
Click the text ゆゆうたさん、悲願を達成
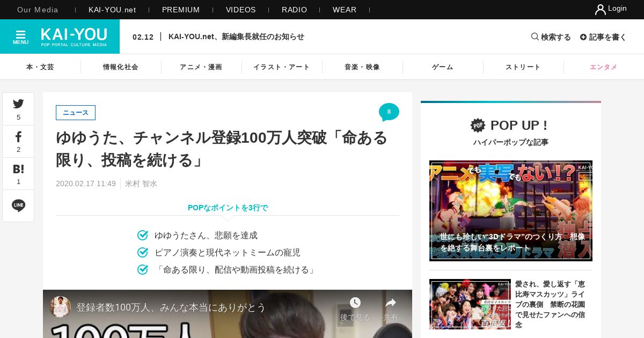click(x=206, y=236)
